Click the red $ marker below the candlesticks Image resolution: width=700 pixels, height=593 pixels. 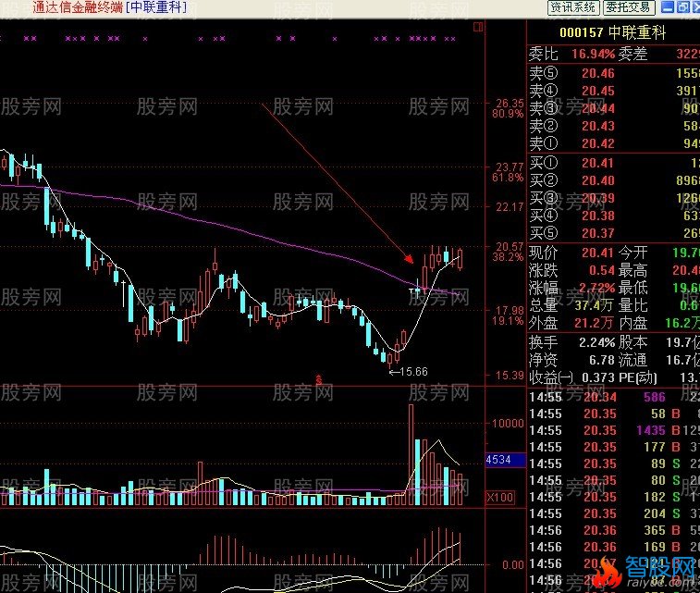coord(319,380)
